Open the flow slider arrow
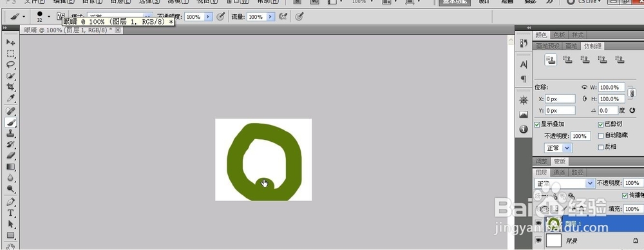 click(x=270, y=17)
